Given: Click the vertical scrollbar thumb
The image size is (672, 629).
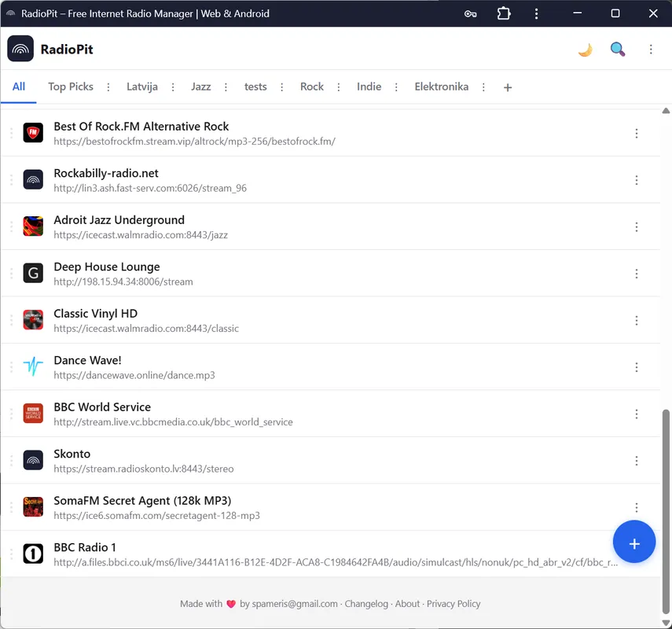Looking at the screenshot, I should pyautogui.click(x=666, y=512).
